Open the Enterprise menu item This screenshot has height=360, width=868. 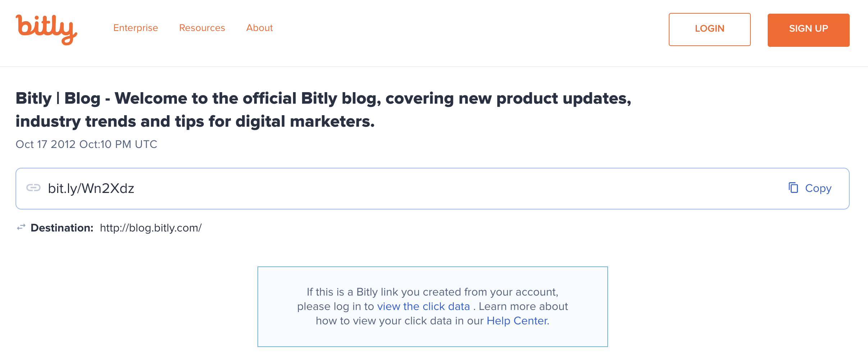pyautogui.click(x=136, y=28)
